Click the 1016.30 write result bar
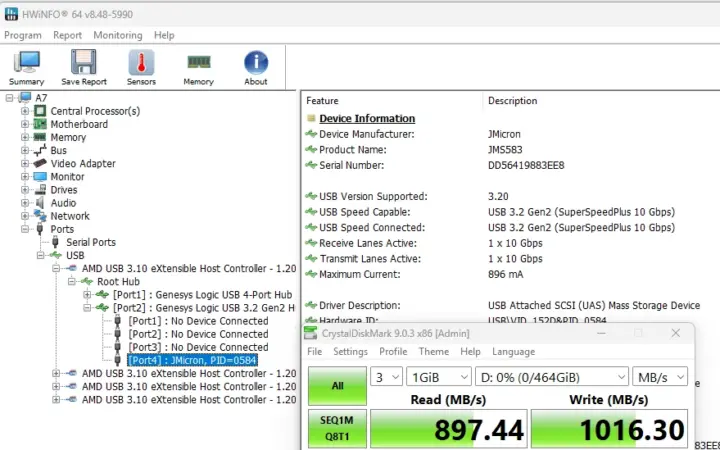 [609, 429]
